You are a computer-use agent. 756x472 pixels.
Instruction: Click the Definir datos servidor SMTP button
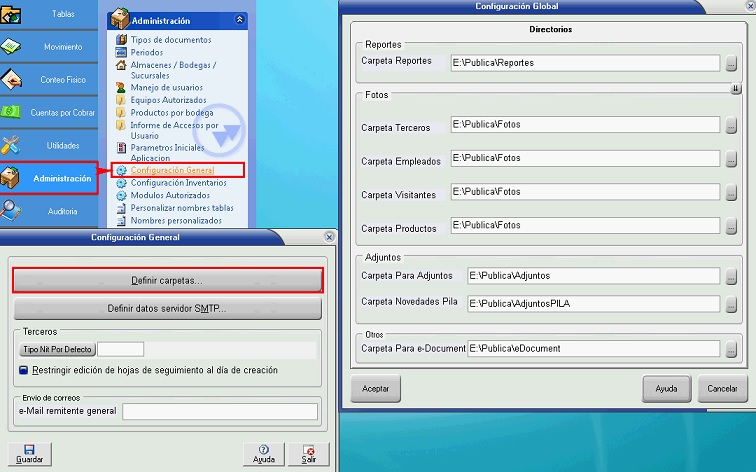point(167,308)
